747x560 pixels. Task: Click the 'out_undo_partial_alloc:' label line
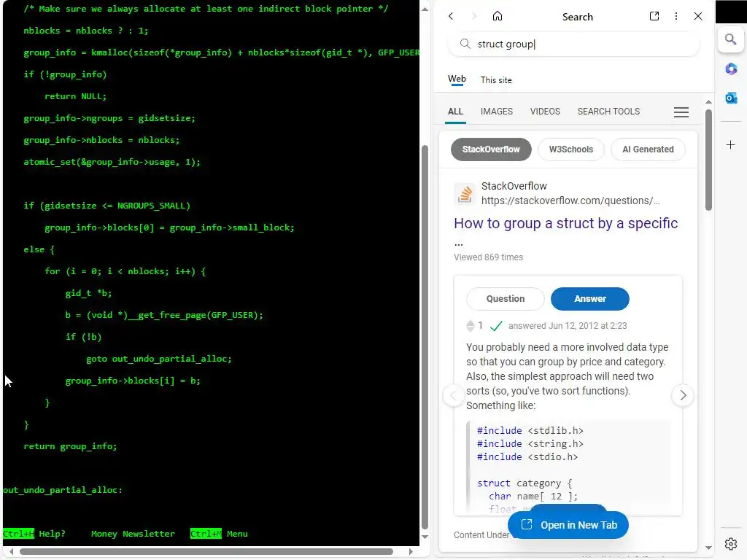click(63, 490)
